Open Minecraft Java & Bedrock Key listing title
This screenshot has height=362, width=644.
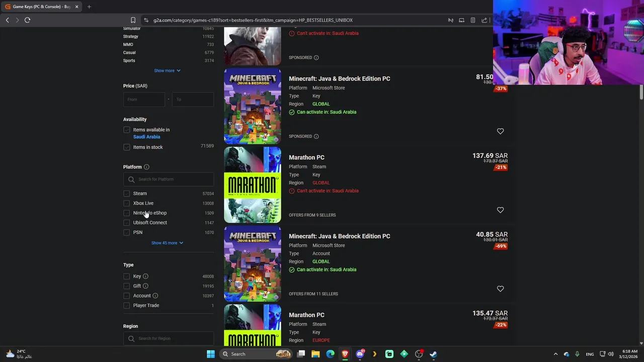(340, 78)
